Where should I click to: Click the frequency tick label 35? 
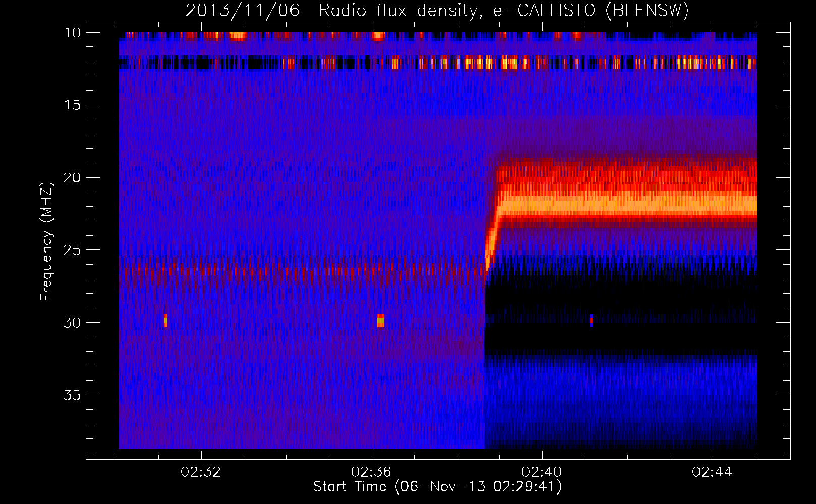pos(72,395)
